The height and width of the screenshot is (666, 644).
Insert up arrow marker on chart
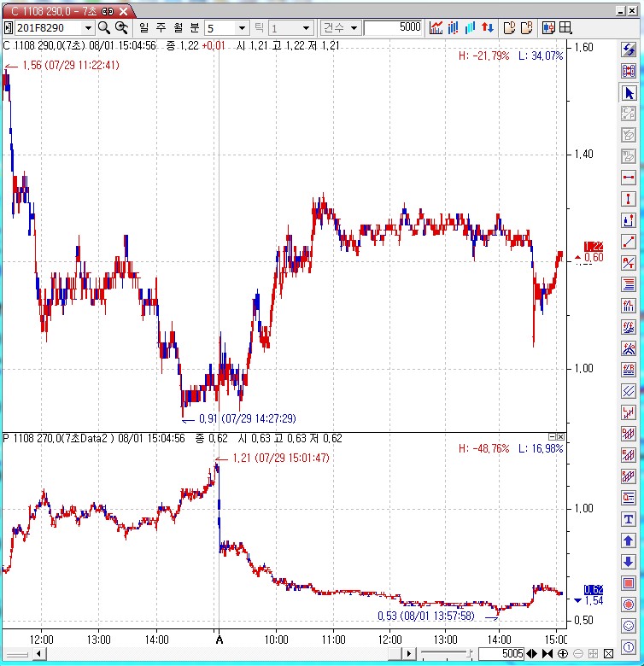pyautogui.click(x=629, y=540)
